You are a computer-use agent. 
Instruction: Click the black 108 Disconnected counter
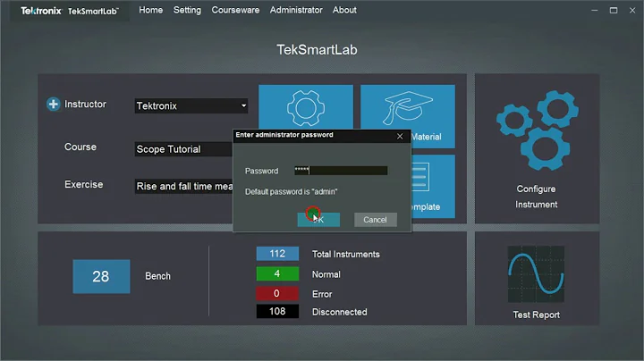click(x=277, y=311)
